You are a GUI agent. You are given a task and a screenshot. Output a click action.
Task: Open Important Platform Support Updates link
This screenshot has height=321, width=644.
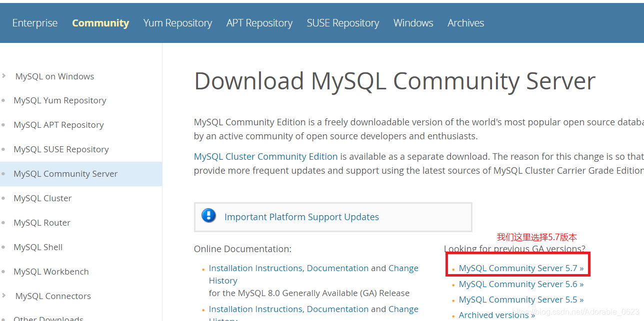[301, 217]
